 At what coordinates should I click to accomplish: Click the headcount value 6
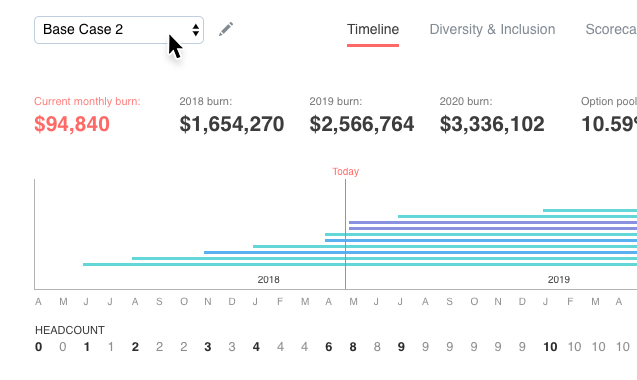click(329, 347)
